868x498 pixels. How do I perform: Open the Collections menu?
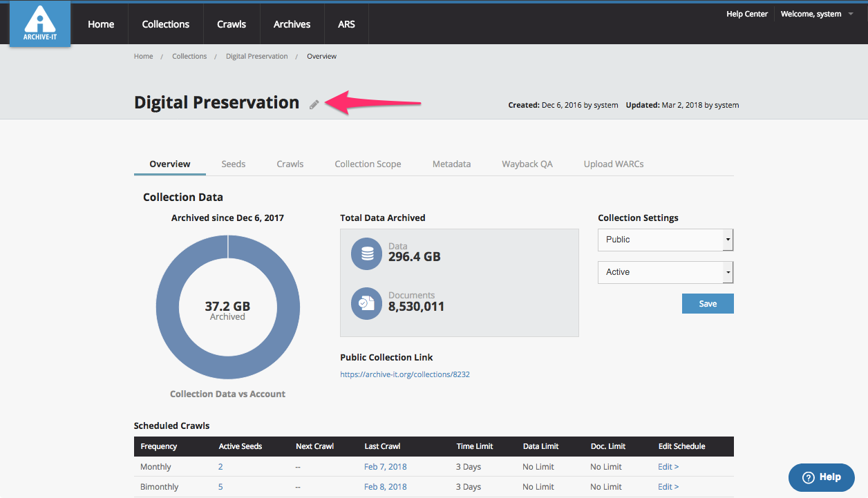[x=166, y=24]
